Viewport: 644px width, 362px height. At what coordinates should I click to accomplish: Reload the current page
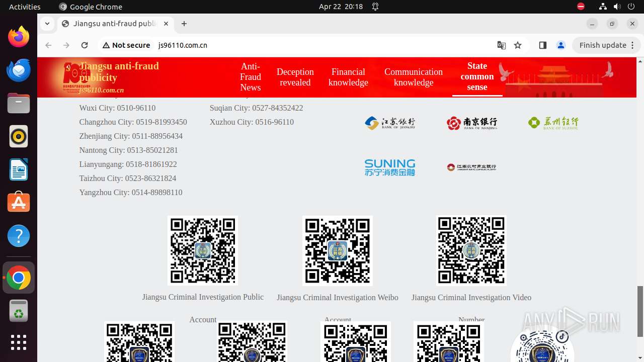pos(85,45)
